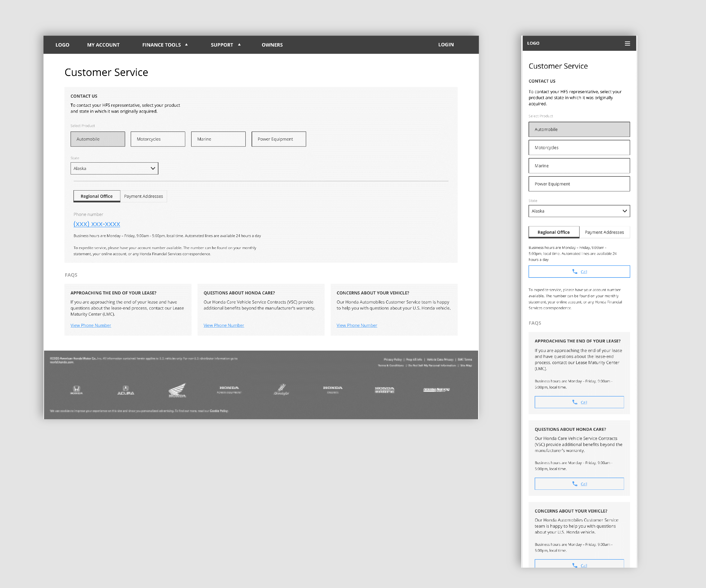Image resolution: width=706 pixels, height=588 pixels.
Task: Switch to the mobile Payment Addresses tab
Action: click(x=604, y=232)
